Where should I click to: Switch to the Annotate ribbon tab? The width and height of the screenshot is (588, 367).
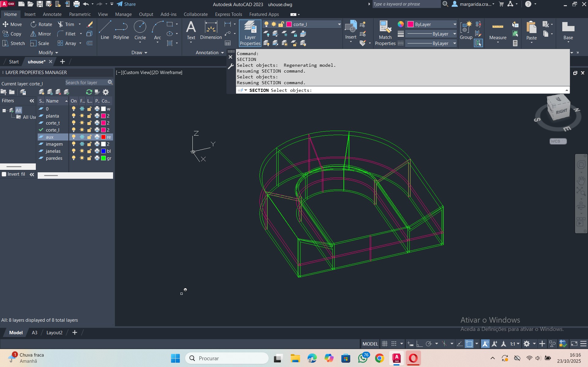(x=52, y=14)
